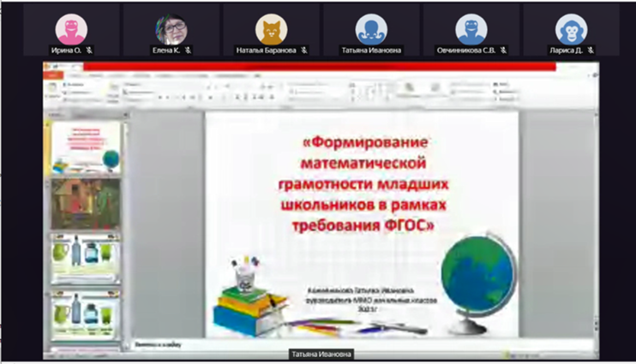636x364 pixels.
Task: Select the first slide thumbnail
Action: [x=86, y=146]
